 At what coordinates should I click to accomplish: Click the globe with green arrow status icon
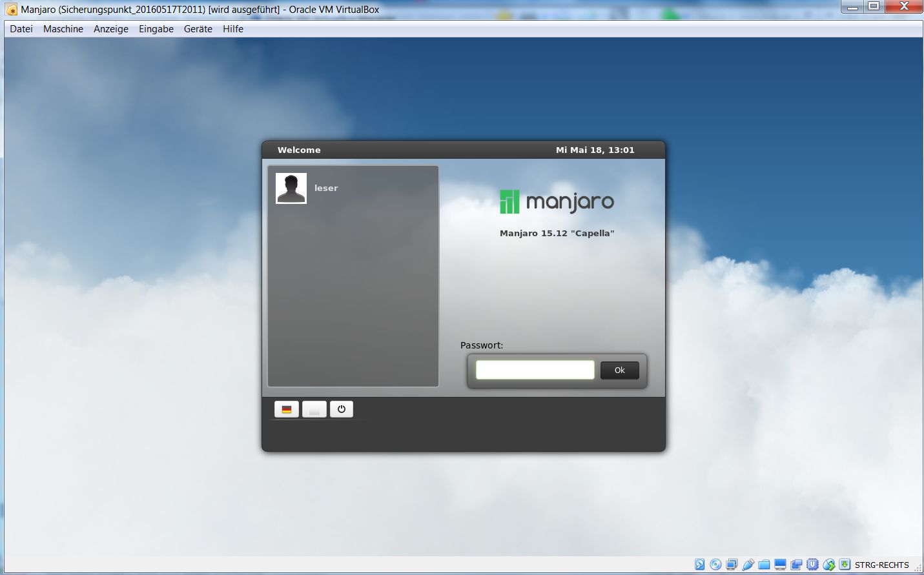828,565
